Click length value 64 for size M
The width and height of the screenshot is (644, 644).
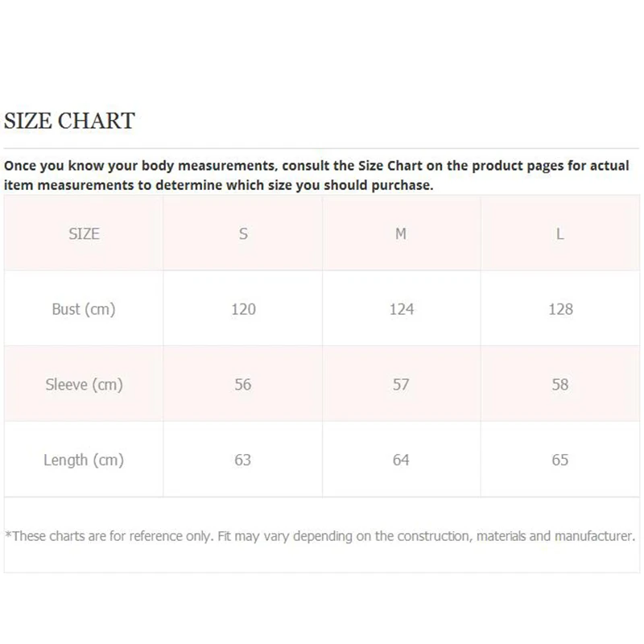(x=401, y=460)
